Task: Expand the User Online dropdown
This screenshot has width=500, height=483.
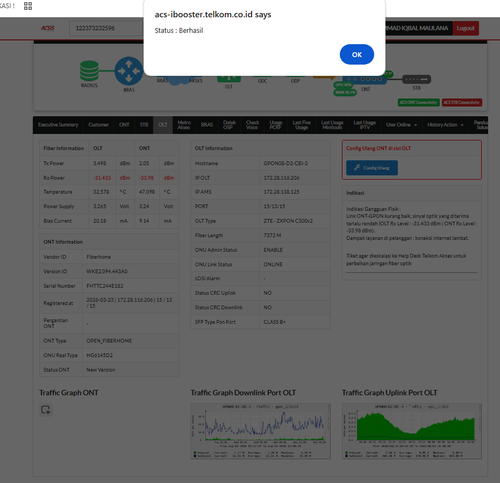Action: (x=401, y=125)
